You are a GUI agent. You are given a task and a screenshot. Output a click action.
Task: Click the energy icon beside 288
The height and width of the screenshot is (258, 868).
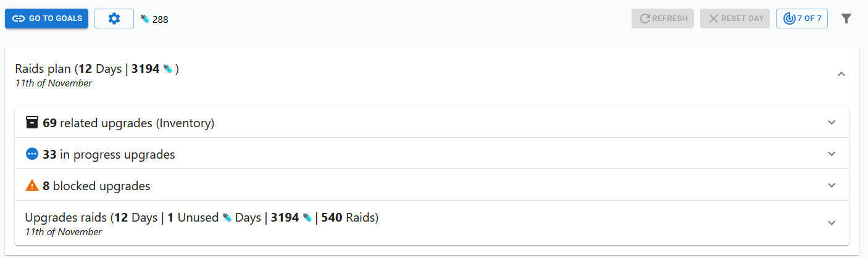[x=145, y=19]
